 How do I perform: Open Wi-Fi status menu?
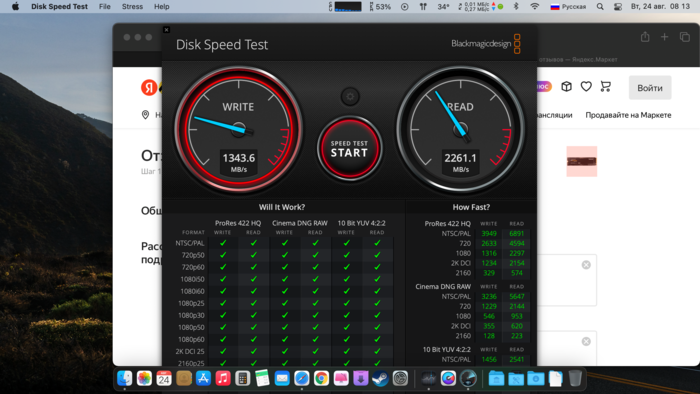click(x=534, y=7)
